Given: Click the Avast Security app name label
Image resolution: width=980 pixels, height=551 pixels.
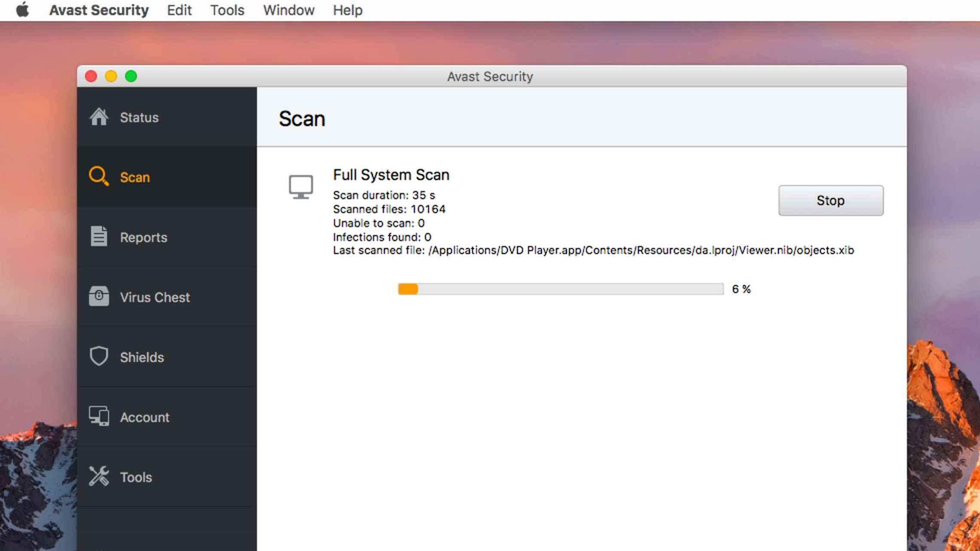Looking at the screenshot, I should tap(100, 10).
